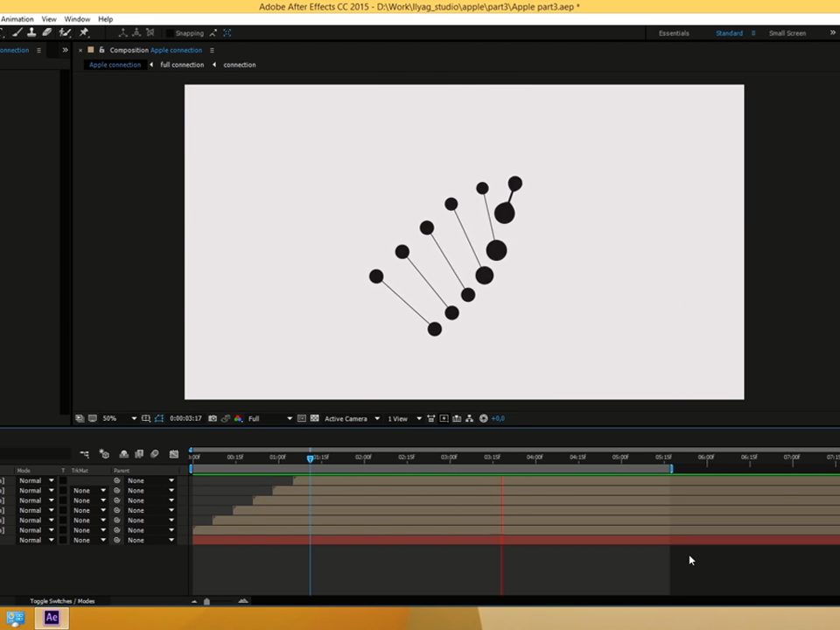Screen dimensions: 840x630
Task: Select the Puppet Pin tool
Action: pyautogui.click(x=84, y=32)
